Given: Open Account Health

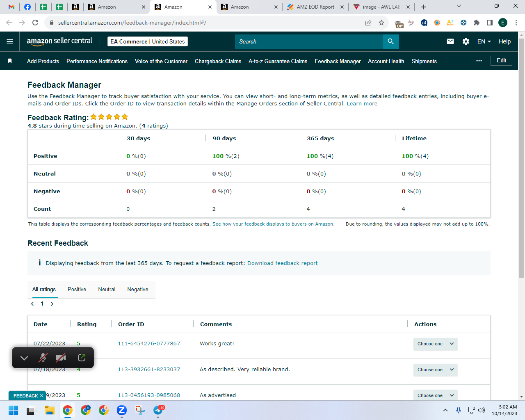Looking at the screenshot, I should point(386,61).
